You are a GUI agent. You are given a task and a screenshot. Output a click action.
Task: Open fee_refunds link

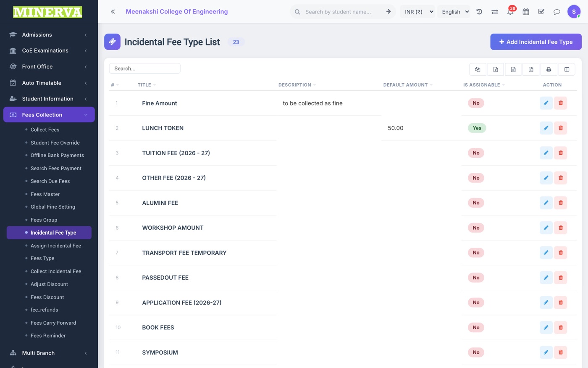[x=45, y=310]
